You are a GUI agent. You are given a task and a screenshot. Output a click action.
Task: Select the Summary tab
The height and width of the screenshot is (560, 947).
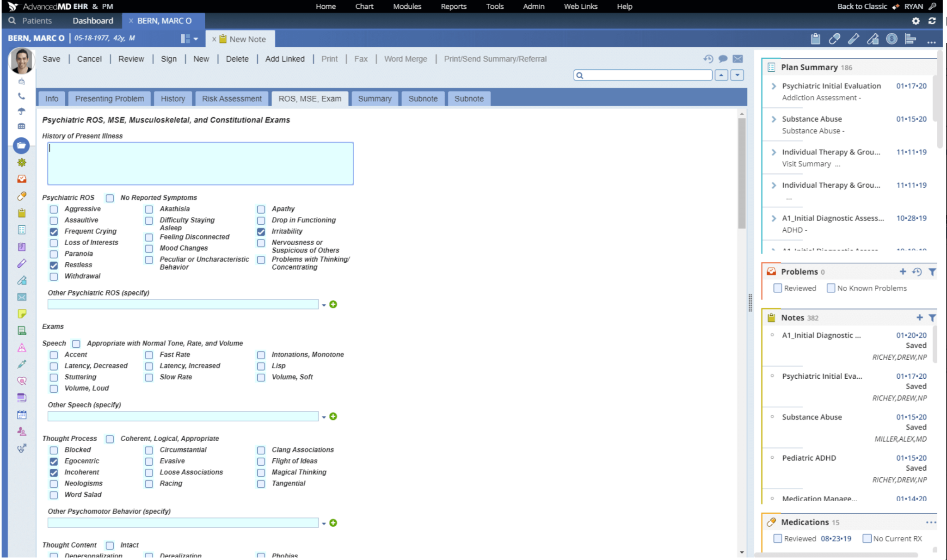tap(375, 98)
